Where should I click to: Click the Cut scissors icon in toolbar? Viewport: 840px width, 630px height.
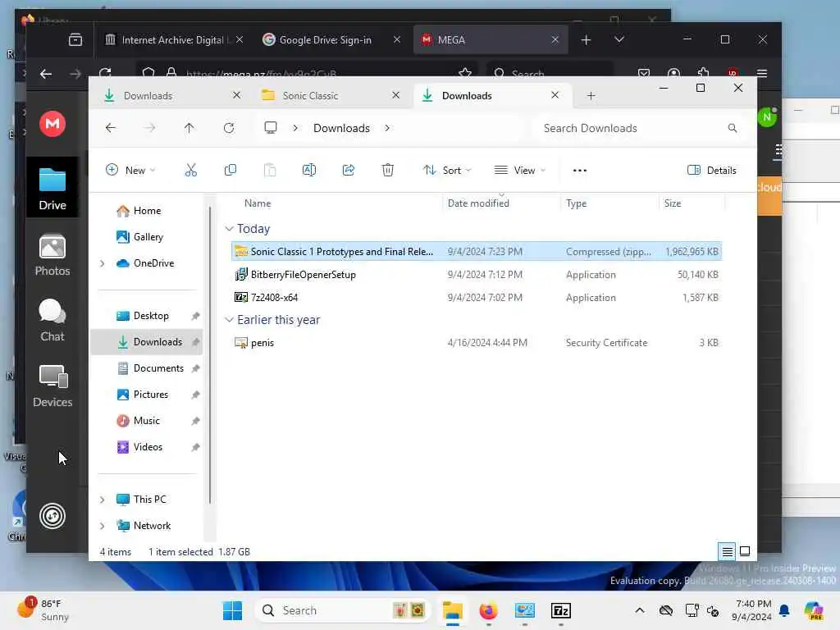tap(190, 171)
